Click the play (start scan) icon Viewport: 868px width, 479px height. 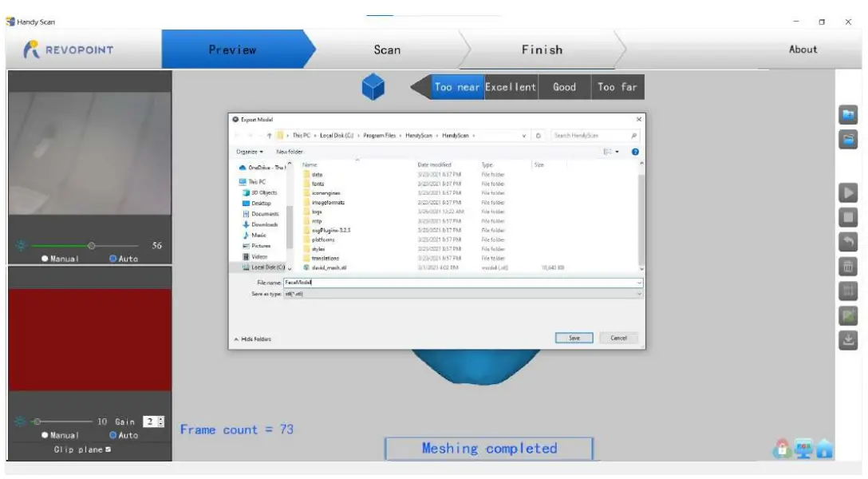point(847,192)
